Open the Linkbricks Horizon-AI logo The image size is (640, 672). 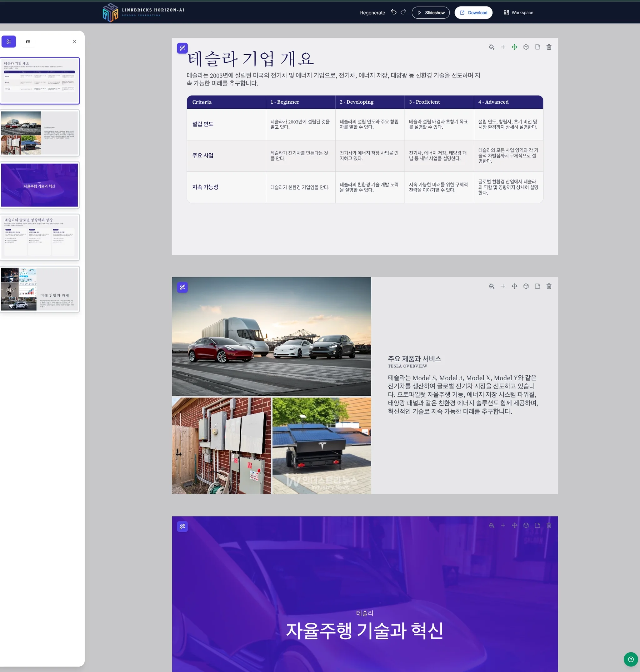point(144,12)
